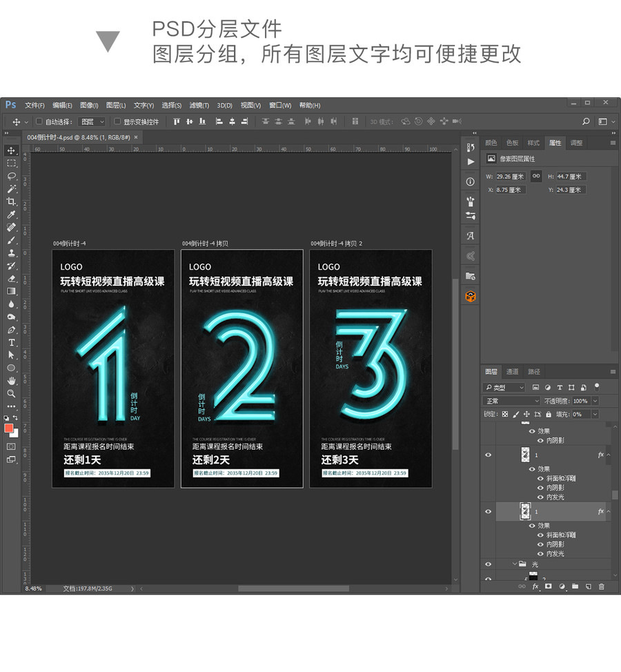This screenshot has width=621, height=672.
Task: Collapse the 光 group chevron
Action: (x=514, y=564)
